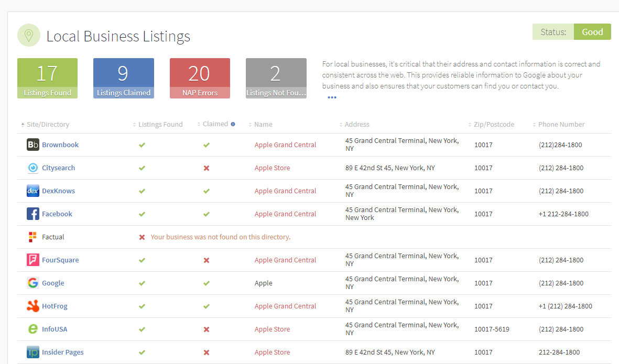Sort table by Zip/Postcode column
This screenshot has height=364, width=619.
492,125
